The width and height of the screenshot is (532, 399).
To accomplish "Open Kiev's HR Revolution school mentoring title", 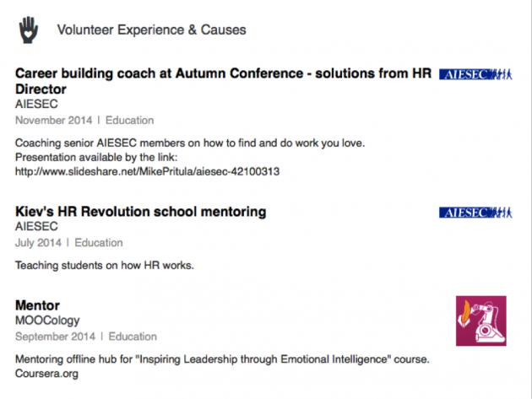I will coord(140,211).
